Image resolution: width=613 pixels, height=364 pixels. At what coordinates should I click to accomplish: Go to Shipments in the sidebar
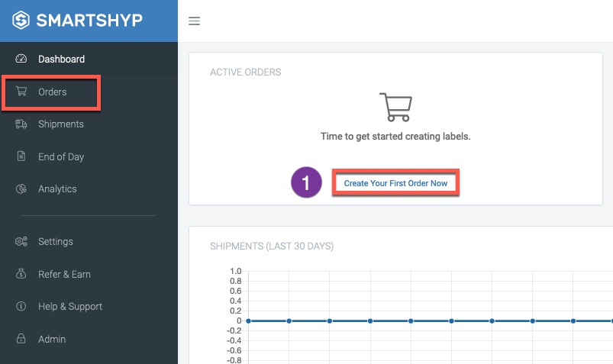[61, 124]
